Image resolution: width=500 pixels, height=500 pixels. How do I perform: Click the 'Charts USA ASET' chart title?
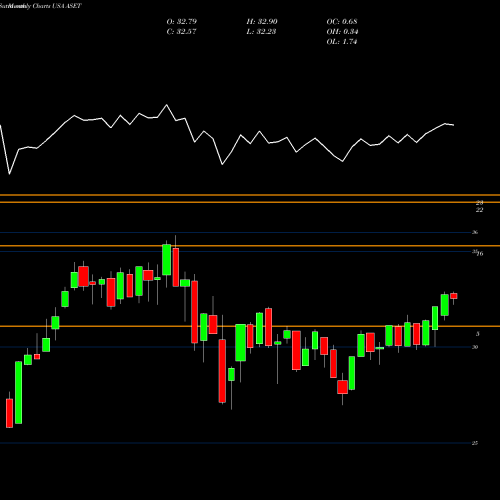point(57,6)
